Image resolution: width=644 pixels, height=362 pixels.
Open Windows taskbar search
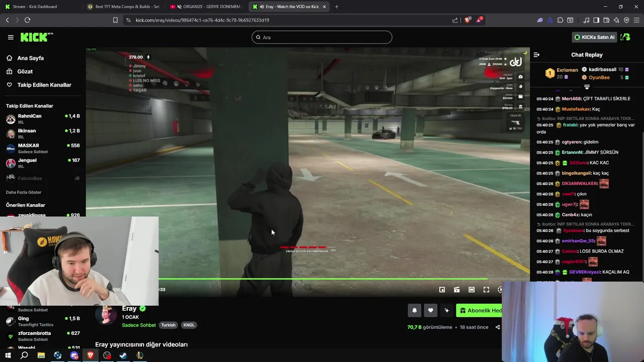point(24,355)
